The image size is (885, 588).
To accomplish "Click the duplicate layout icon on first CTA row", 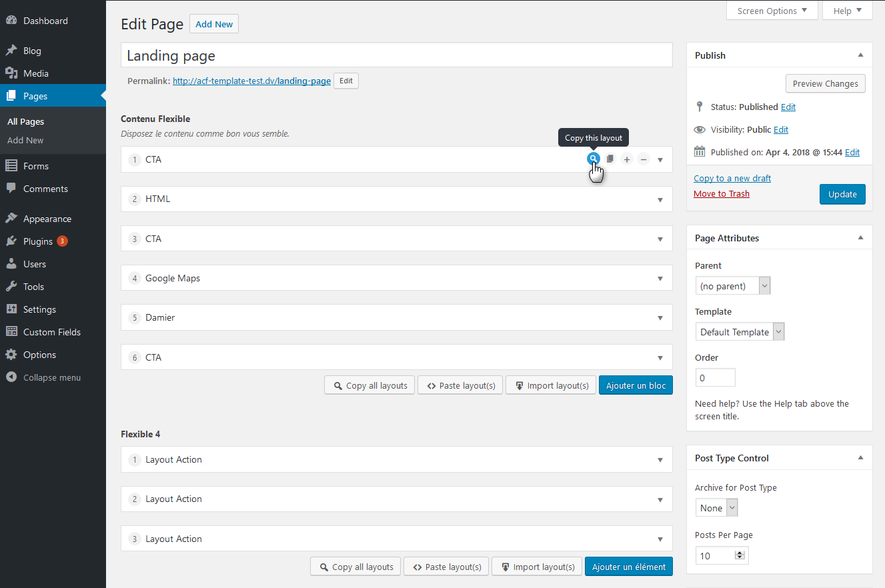I will pos(610,159).
